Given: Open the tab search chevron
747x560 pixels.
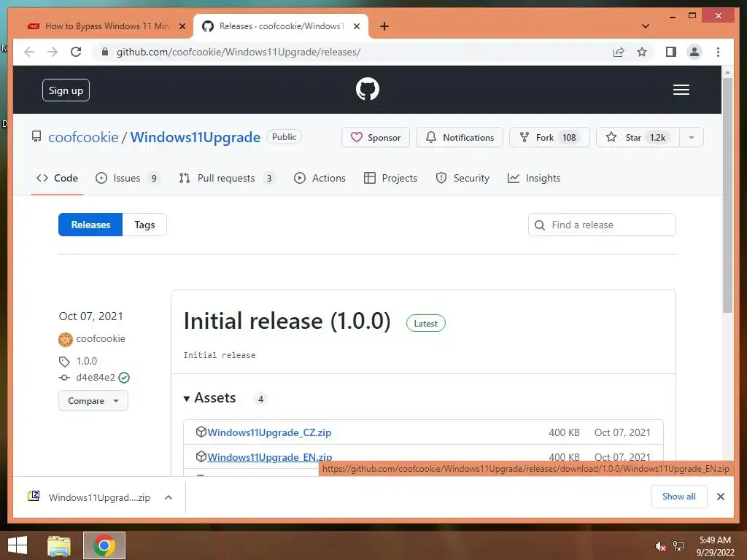Looking at the screenshot, I should point(646,26).
